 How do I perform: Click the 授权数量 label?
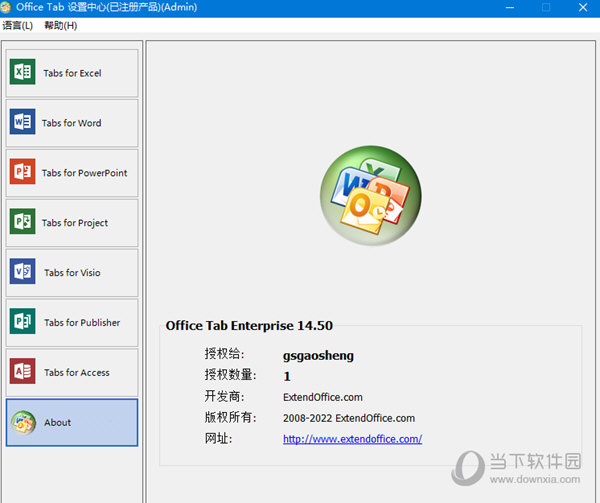tap(230, 374)
